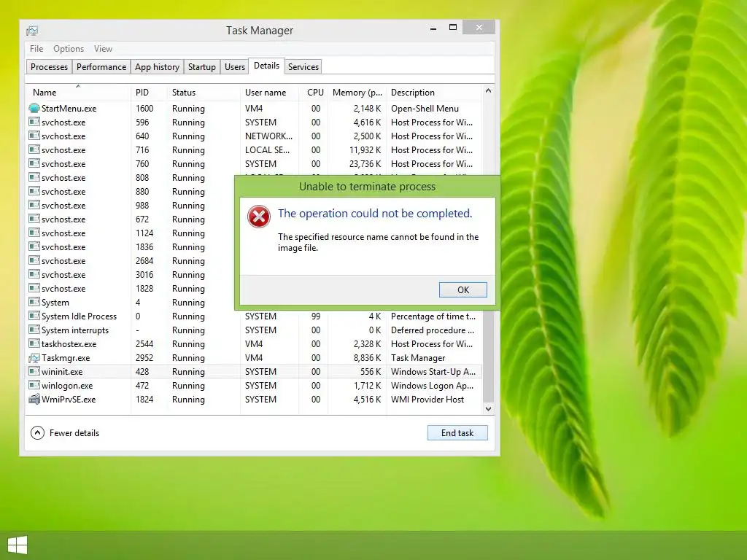Viewport: 747px width, 560px height.
Task: Click the Fewer details label
Action: pyautogui.click(x=74, y=433)
